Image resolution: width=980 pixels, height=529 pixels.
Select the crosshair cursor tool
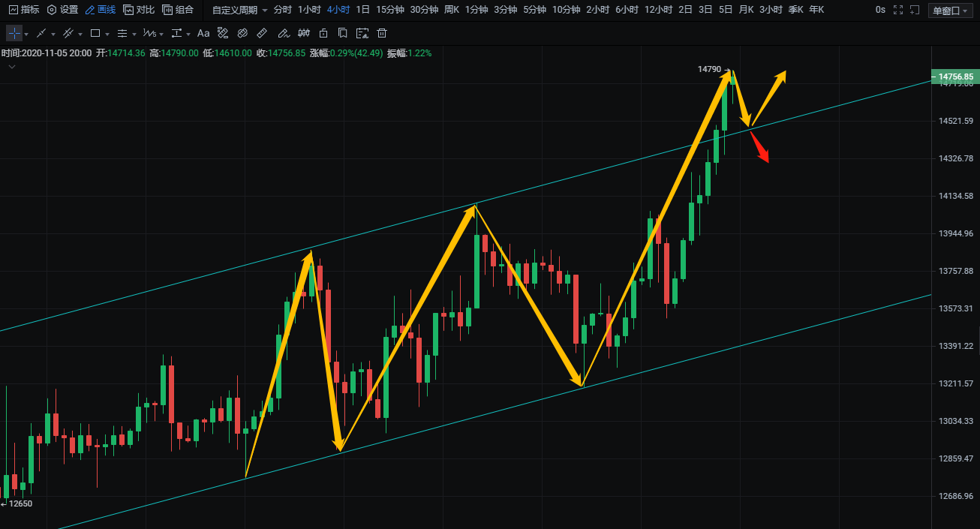click(x=14, y=34)
